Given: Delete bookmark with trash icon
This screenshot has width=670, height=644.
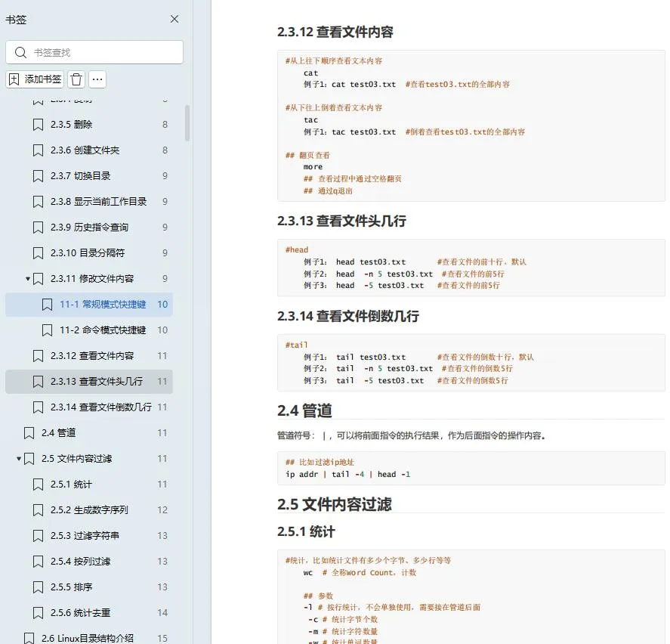Looking at the screenshot, I should coord(76,79).
